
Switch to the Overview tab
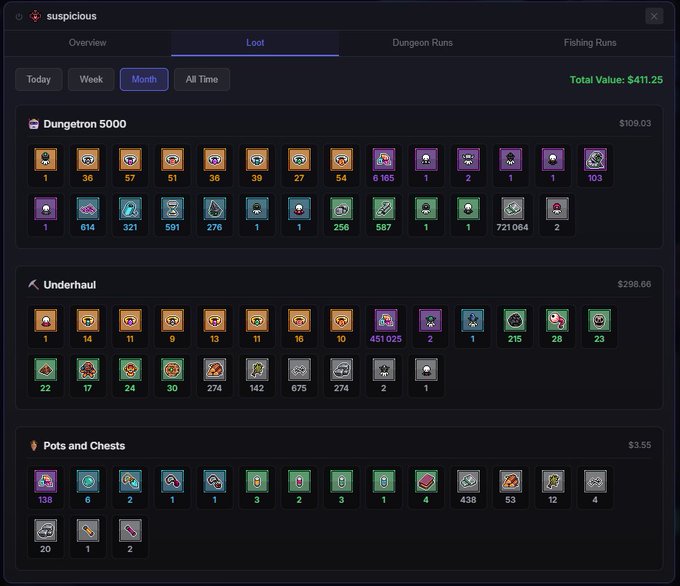[87, 43]
